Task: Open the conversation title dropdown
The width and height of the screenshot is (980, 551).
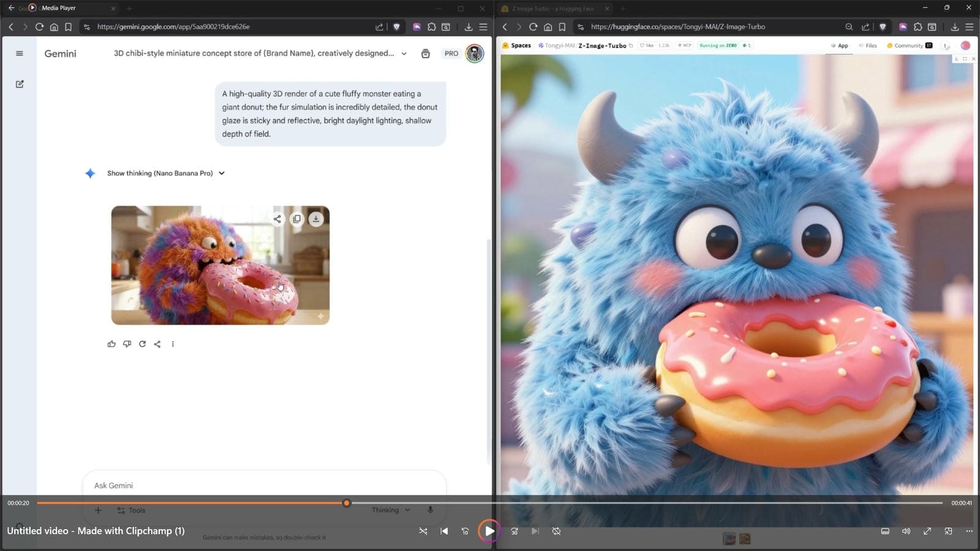Action: click(x=404, y=53)
